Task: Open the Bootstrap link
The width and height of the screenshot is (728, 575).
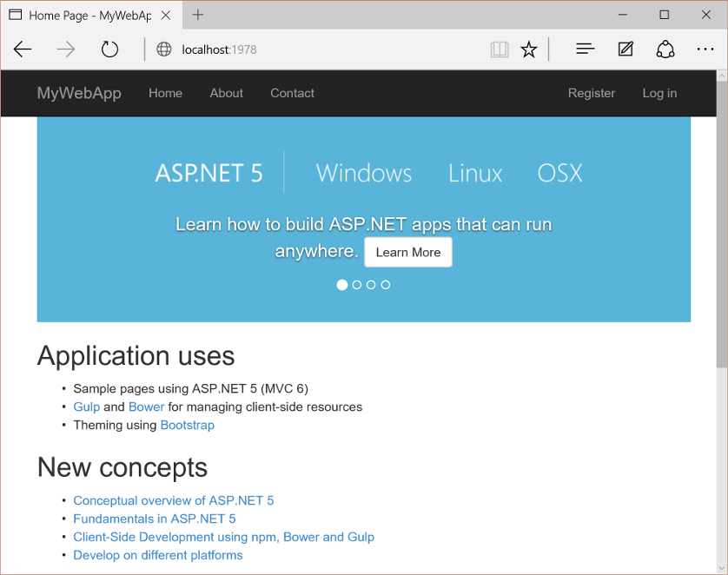Action: coord(187,425)
